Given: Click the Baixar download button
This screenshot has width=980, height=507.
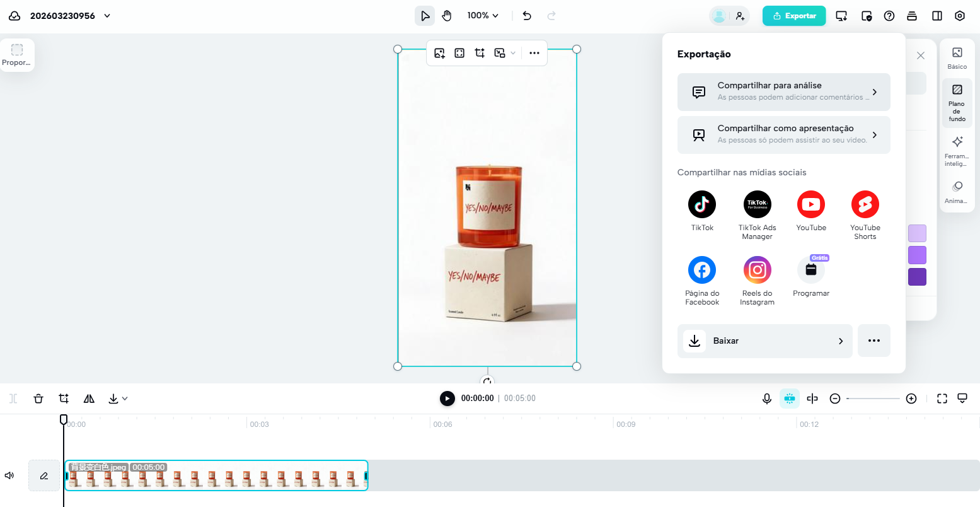Looking at the screenshot, I should click(765, 341).
